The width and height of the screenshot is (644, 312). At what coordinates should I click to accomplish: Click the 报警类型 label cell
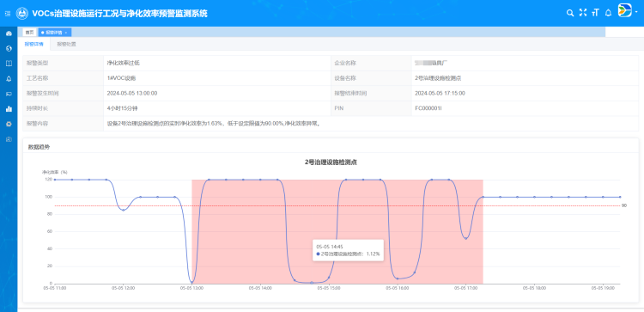pyautogui.click(x=64, y=64)
